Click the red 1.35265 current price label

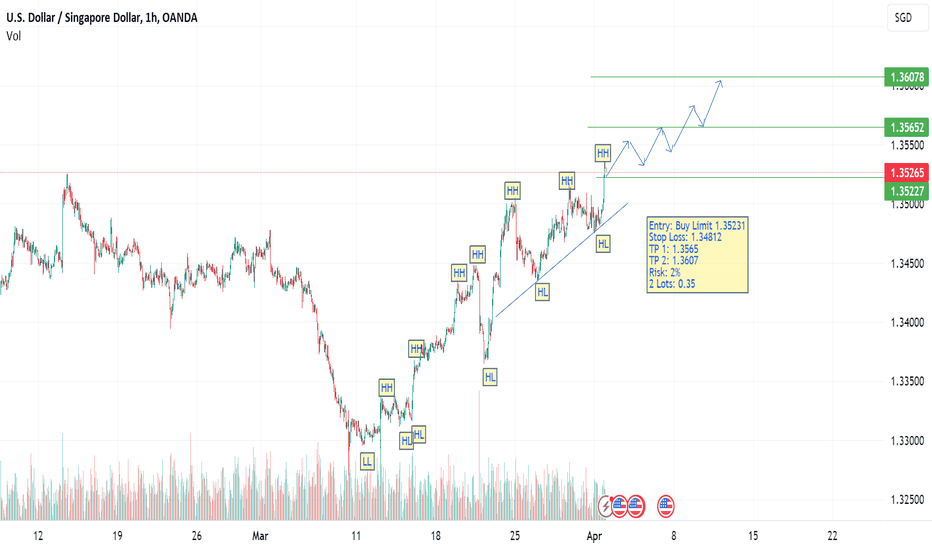pyautogui.click(x=906, y=172)
